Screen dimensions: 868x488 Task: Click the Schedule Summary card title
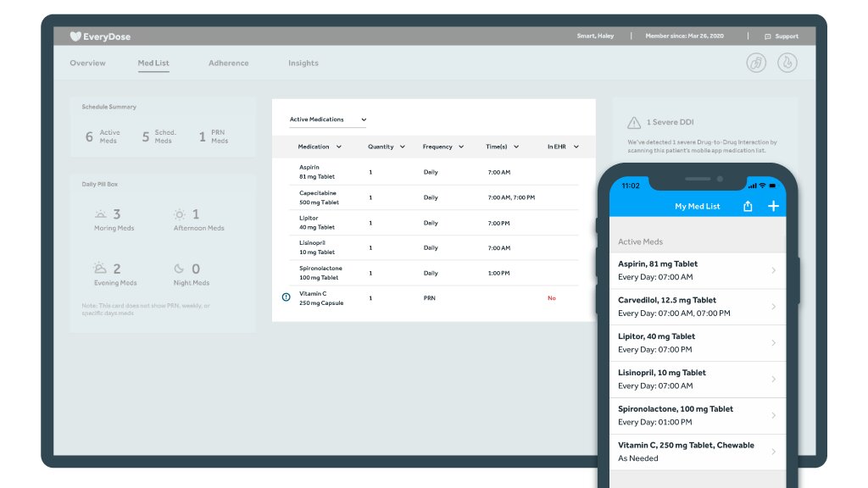point(109,107)
